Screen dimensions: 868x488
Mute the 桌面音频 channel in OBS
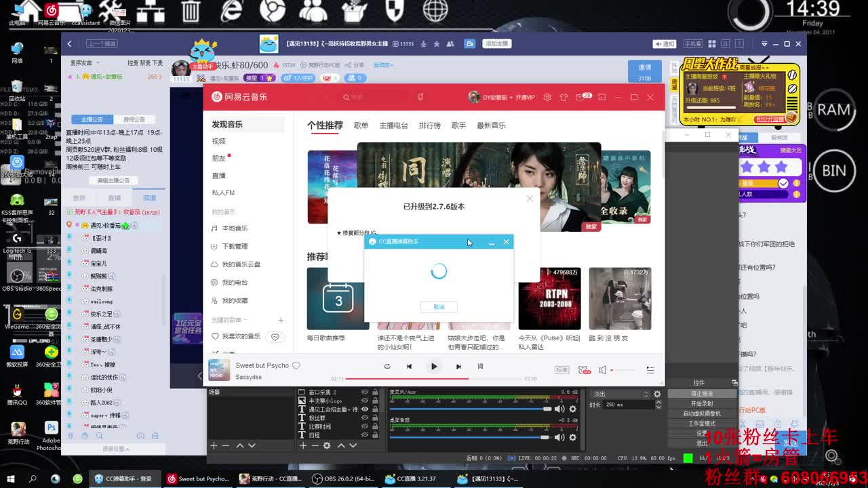559,437
